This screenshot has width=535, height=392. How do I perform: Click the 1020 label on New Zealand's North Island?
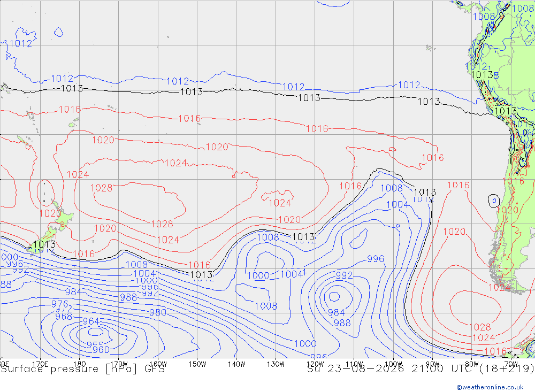pos(50,213)
